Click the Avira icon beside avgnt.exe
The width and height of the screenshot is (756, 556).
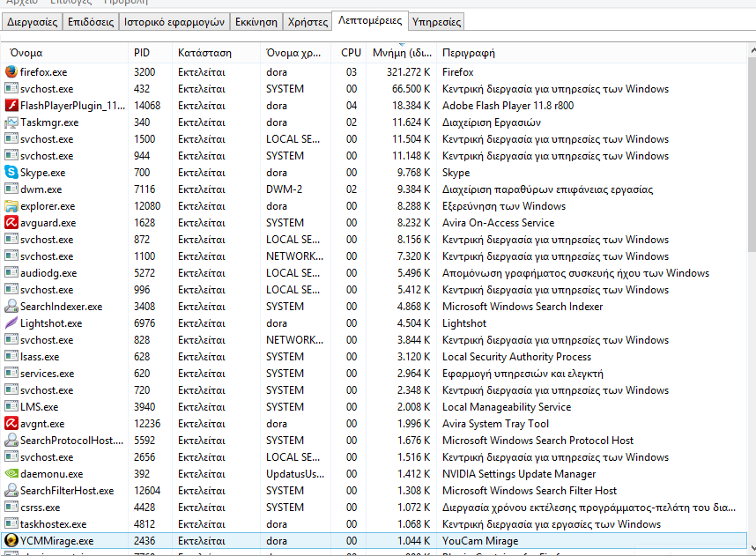(11, 424)
